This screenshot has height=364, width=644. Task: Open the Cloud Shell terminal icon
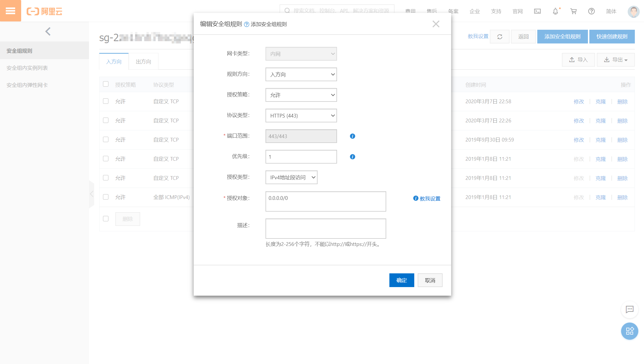click(537, 11)
